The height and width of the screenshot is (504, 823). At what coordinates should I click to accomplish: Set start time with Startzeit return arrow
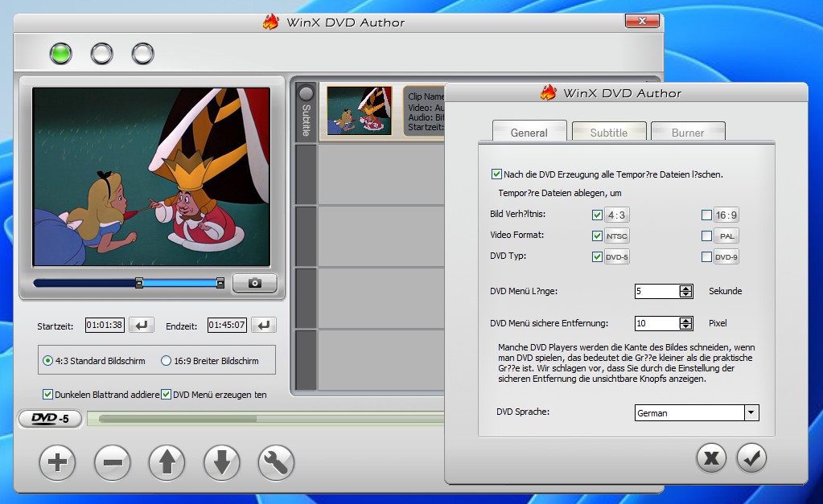pyautogui.click(x=142, y=326)
